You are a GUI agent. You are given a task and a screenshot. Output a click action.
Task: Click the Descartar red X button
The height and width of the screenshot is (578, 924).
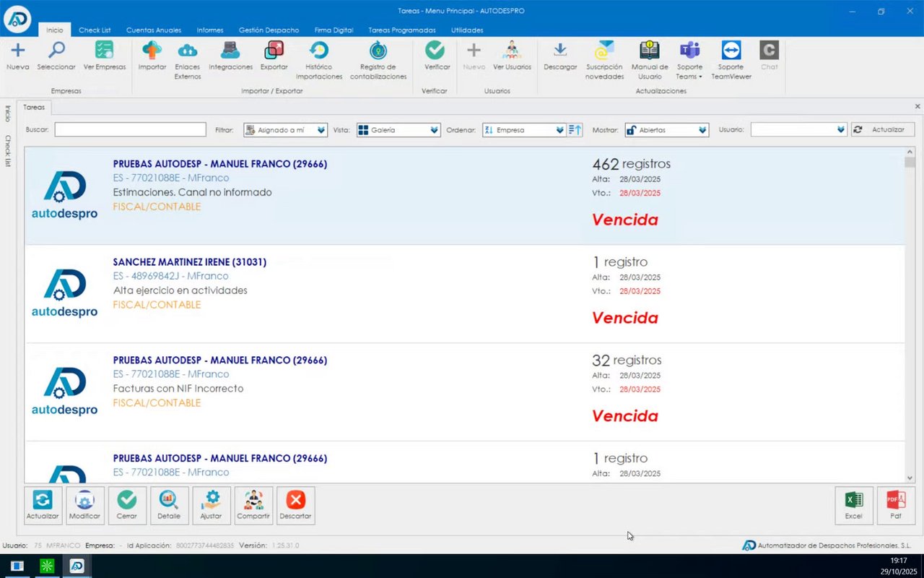295,505
